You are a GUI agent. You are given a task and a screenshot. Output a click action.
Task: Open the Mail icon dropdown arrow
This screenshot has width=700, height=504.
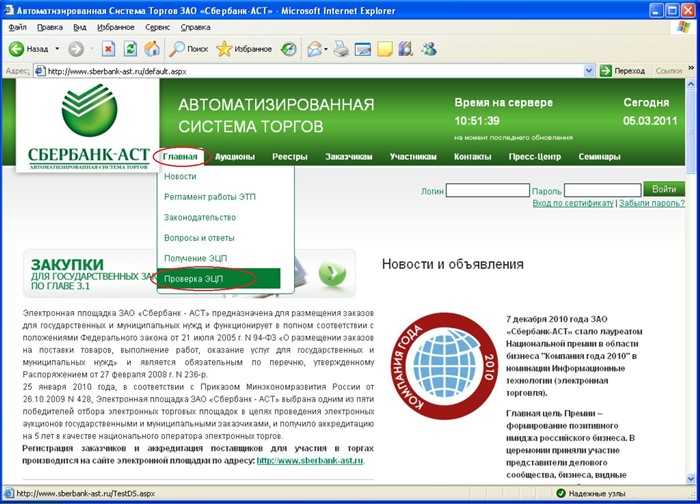[326, 49]
